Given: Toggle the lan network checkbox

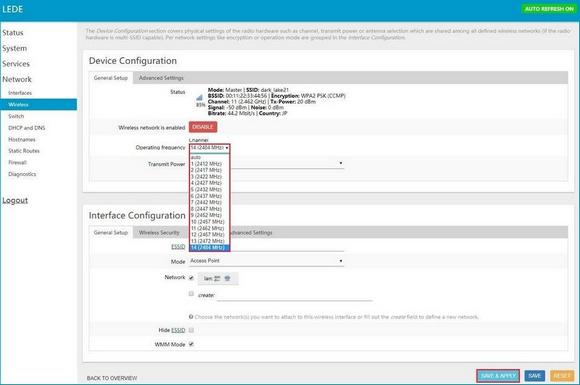Looking at the screenshot, I should (191, 278).
